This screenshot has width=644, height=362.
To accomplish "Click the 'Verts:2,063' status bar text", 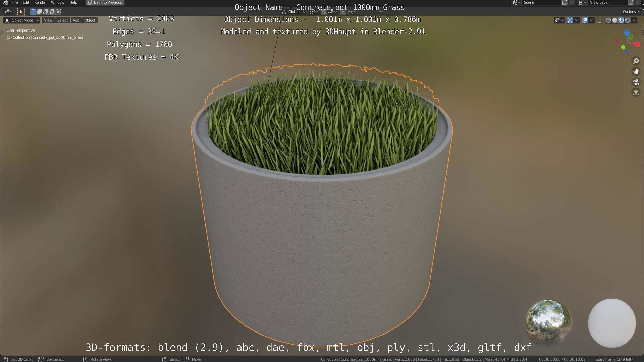I will 405,359.
